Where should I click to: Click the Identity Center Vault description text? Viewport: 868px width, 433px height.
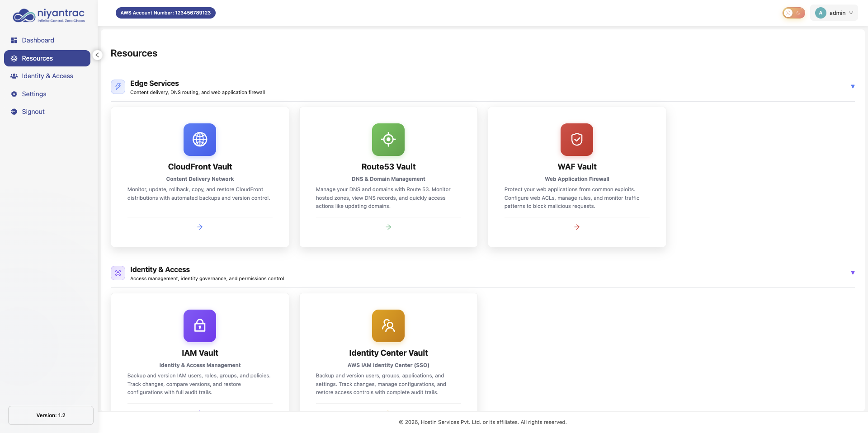coord(381,384)
